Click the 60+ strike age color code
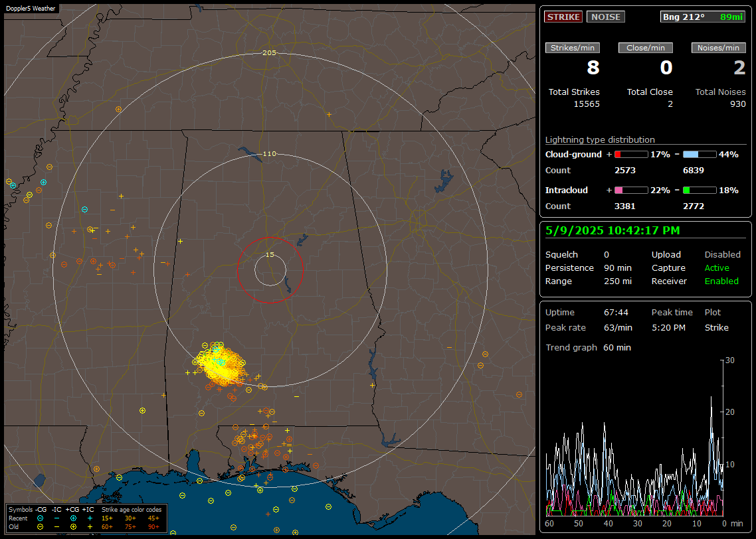 (x=107, y=527)
